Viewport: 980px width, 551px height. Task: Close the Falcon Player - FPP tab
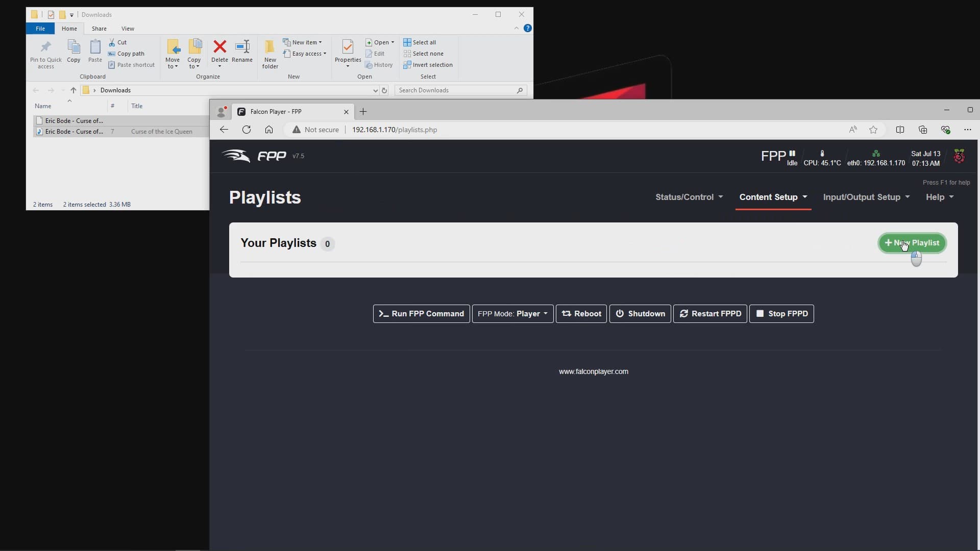[346, 112]
